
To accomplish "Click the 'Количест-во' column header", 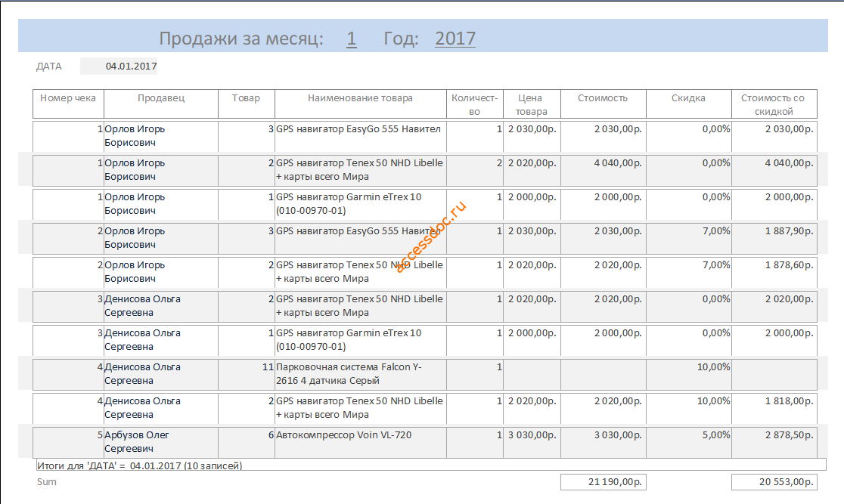I will click(475, 104).
